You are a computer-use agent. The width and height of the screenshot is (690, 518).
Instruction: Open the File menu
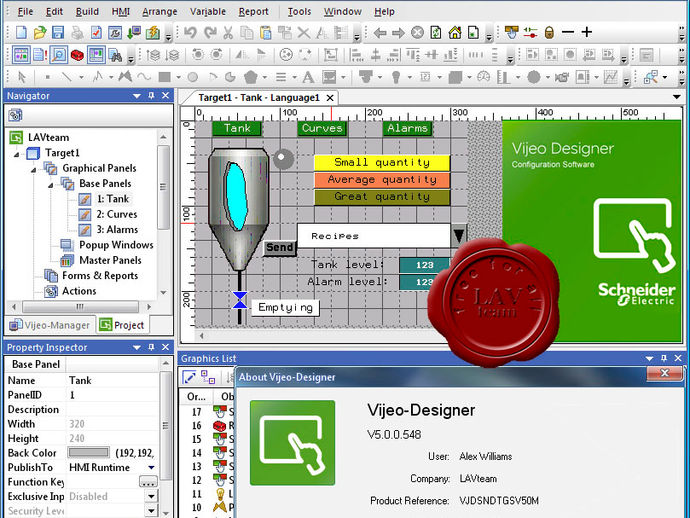click(25, 11)
